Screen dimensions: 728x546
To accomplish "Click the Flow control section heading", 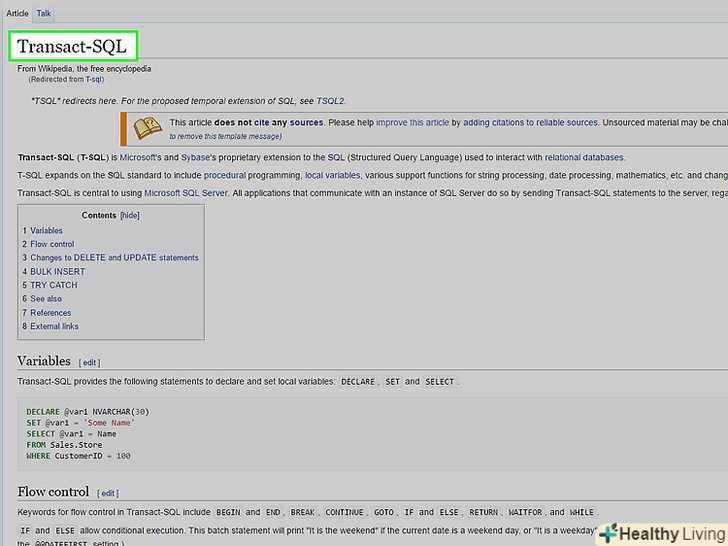I will [x=53, y=492].
